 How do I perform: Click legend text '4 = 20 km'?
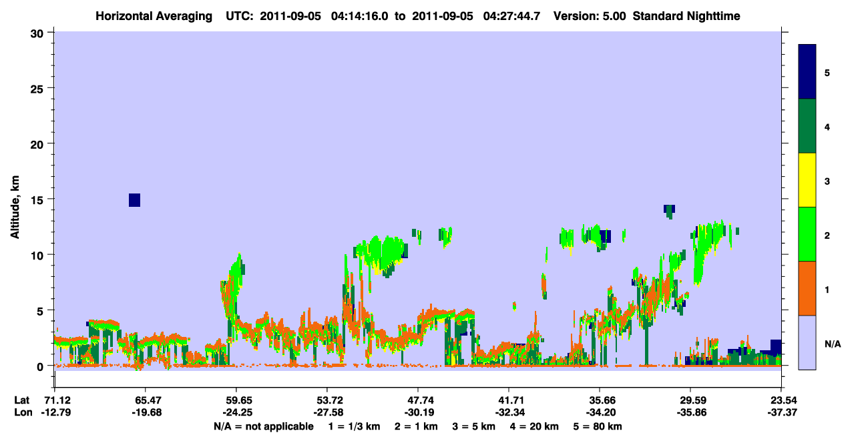click(534, 426)
